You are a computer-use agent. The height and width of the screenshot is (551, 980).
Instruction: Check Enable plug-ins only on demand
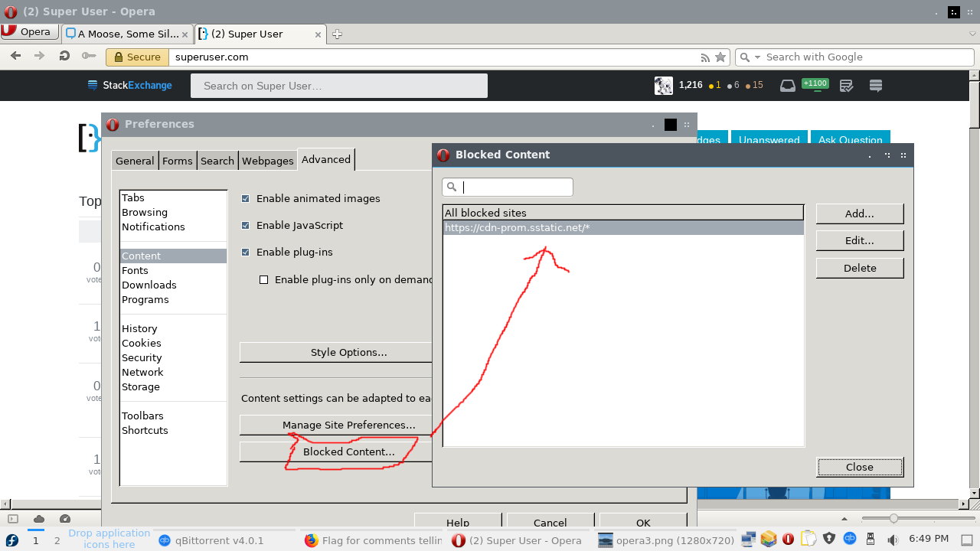(x=264, y=279)
